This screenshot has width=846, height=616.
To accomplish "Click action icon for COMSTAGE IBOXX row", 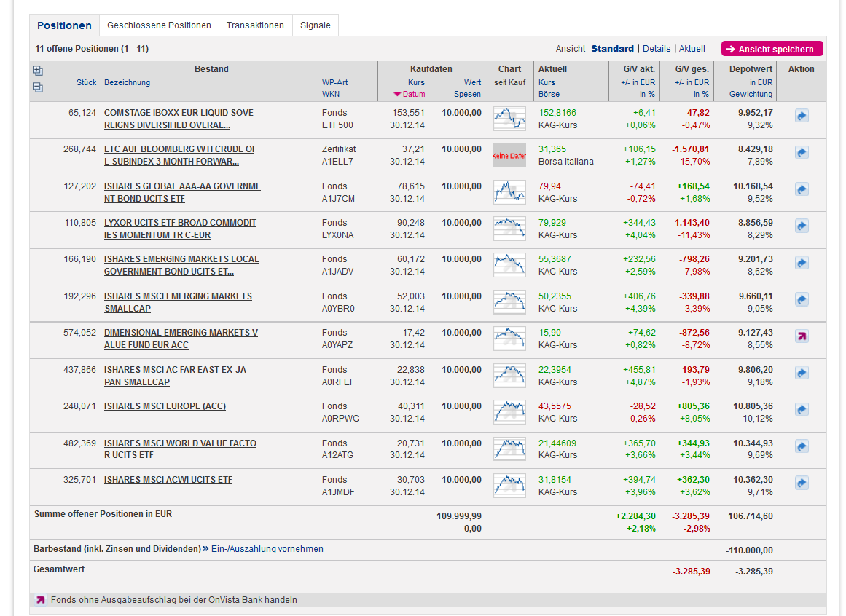I will pyautogui.click(x=802, y=116).
